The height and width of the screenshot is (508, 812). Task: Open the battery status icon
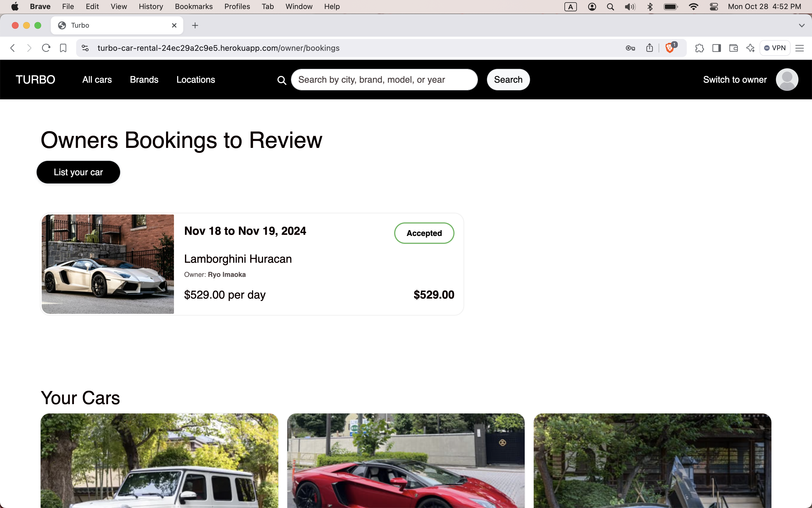click(x=671, y=7)
